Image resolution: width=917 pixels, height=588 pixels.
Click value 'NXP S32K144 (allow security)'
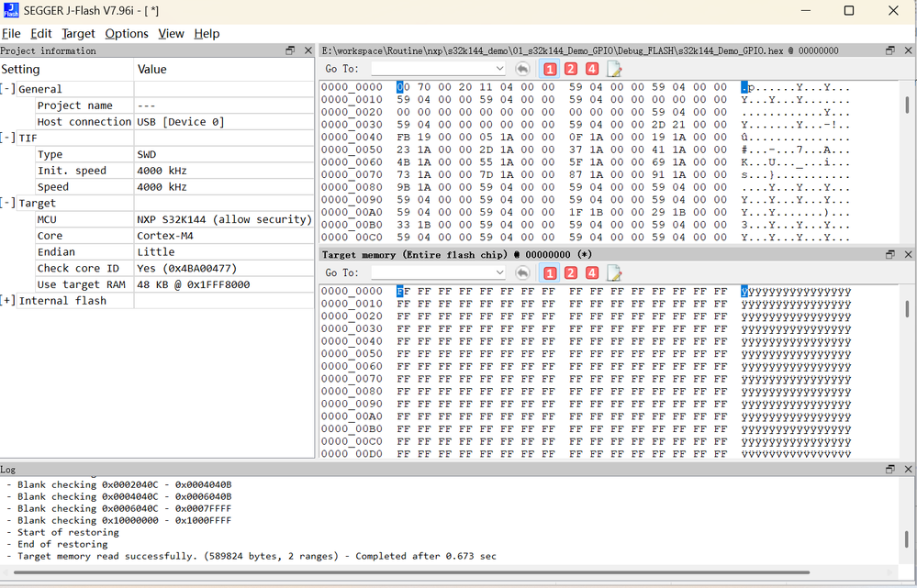pyautogui.click(x=225, y=219)
